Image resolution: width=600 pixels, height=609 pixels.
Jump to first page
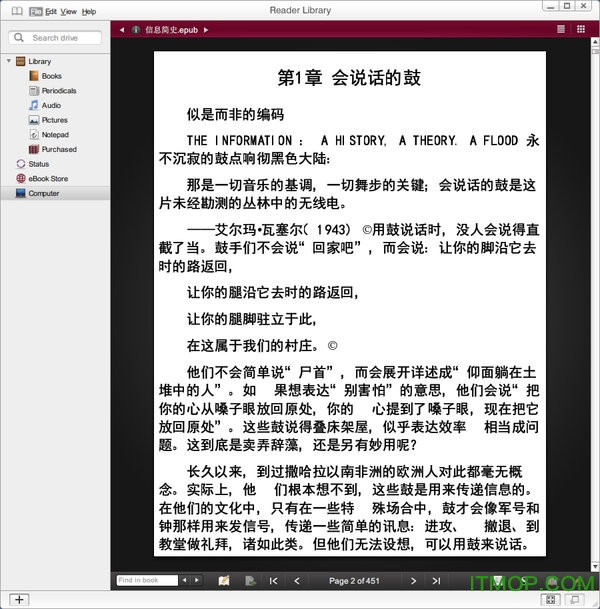tap(273, 581)
